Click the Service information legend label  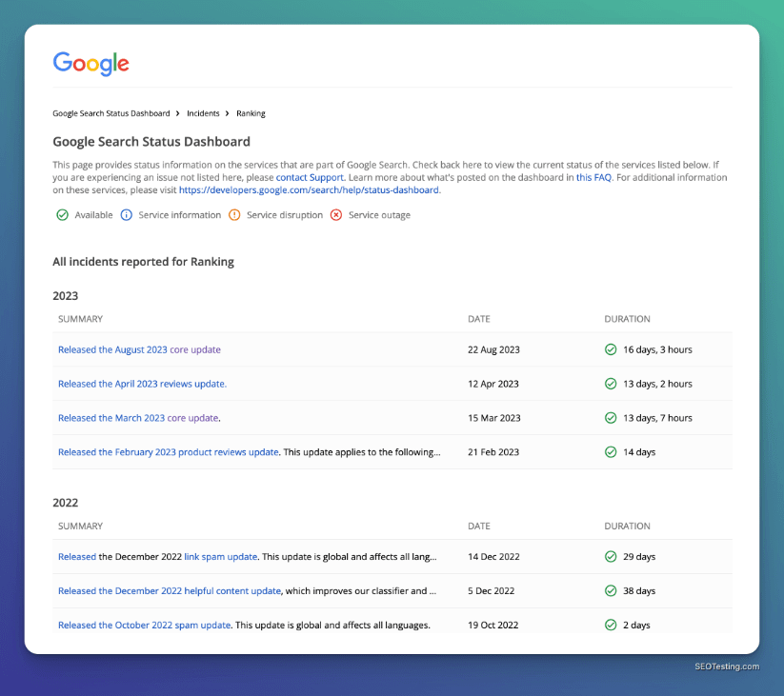coord(179,215)
